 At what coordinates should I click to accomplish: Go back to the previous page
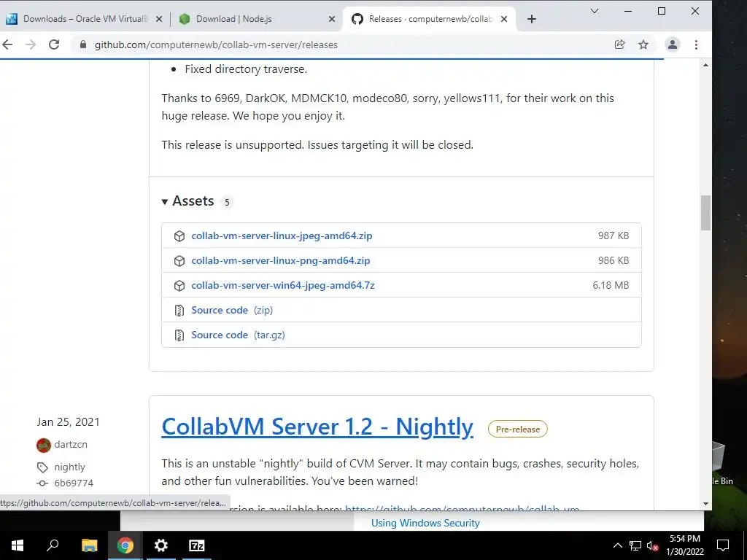7,44
